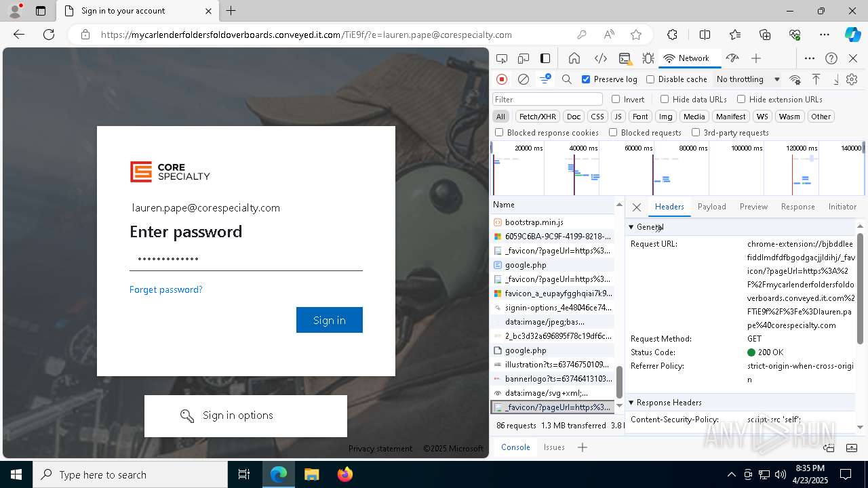Open File Explorer from taskbar
The image size is (868, 488).
pyautogui.click(x=311, y=474)
